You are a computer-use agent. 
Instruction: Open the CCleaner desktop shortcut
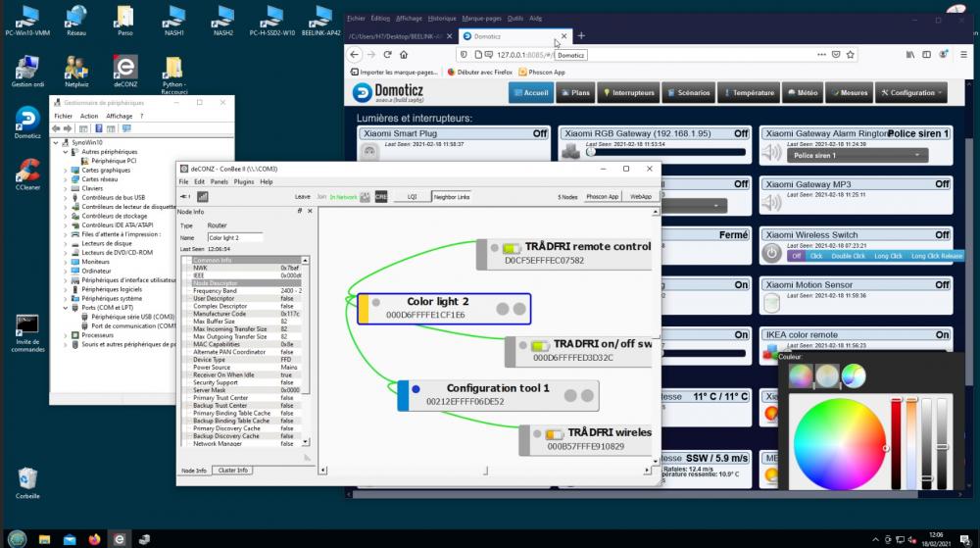click(26, 174)
